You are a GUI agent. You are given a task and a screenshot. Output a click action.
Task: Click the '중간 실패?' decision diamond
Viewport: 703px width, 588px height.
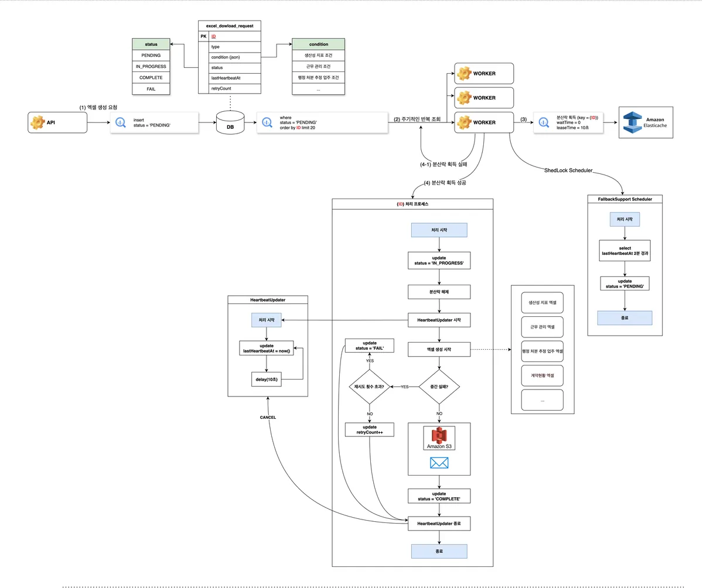[439, 387]
